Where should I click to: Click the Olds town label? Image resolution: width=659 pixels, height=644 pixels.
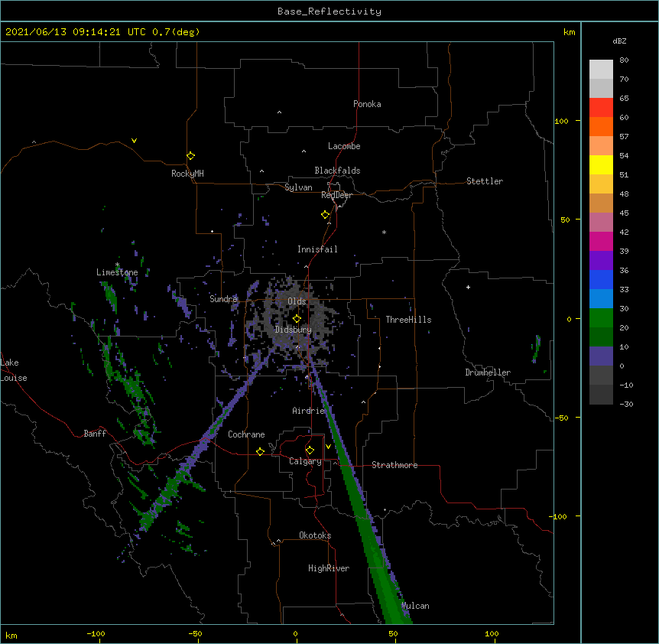(x=297, y=301)
